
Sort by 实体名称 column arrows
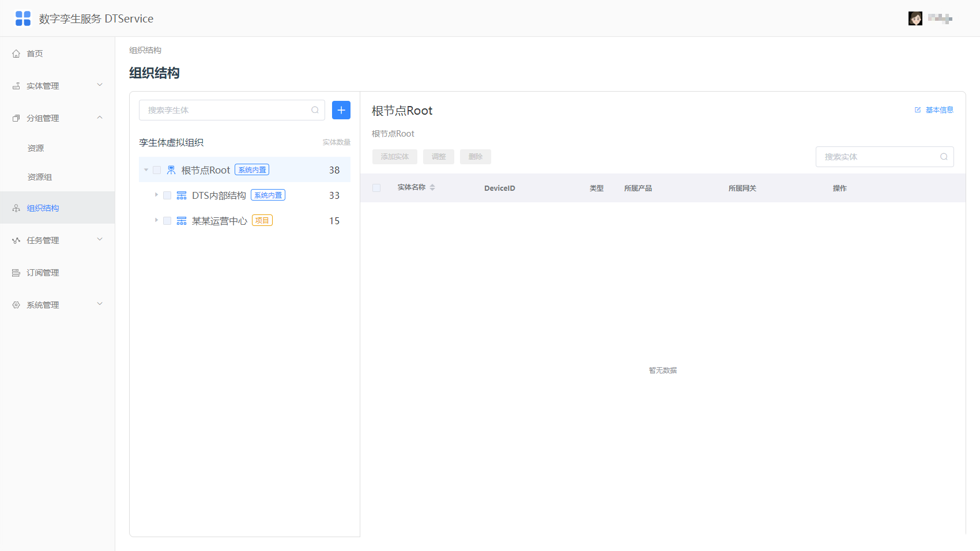[x=432, y=187]
